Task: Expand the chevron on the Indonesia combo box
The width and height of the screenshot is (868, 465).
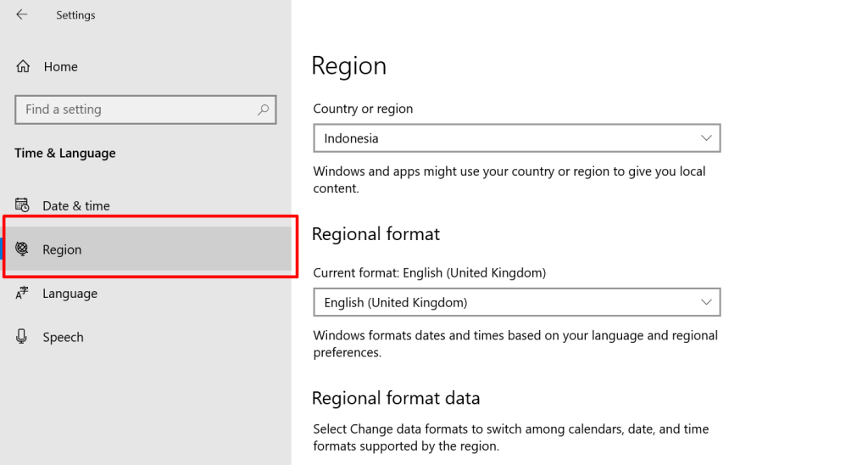Action: [x=707, y=138]
